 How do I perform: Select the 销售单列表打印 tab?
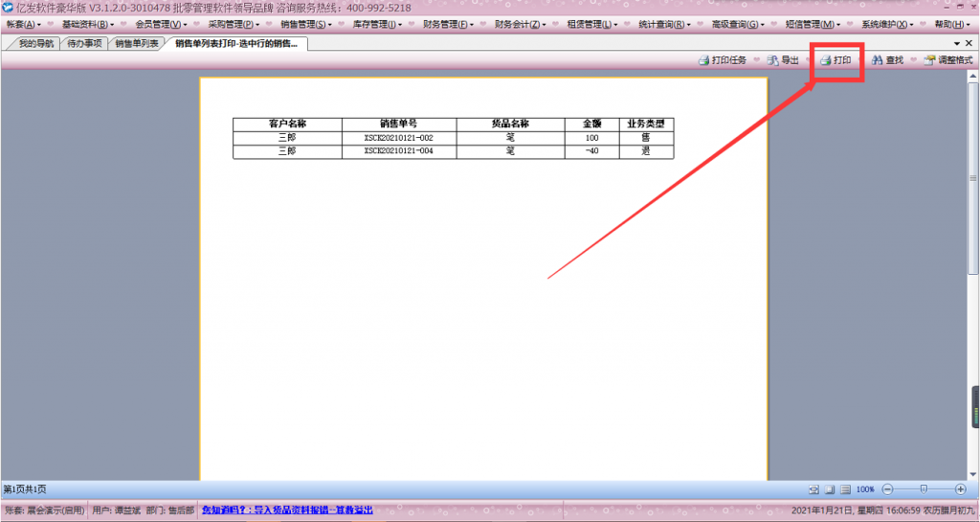coord(236,44)
